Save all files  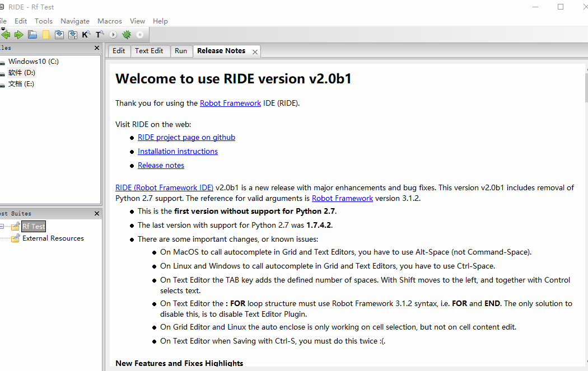73,35
